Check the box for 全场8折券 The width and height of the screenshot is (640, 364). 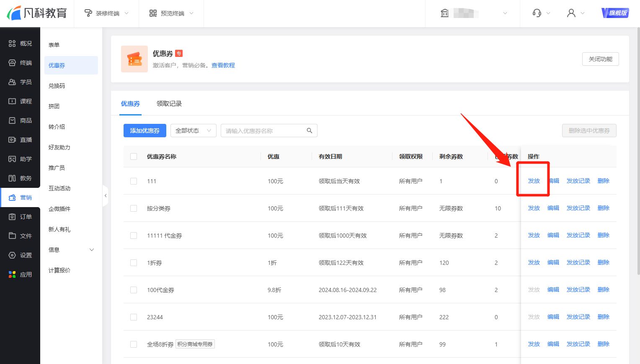[134, 344]
